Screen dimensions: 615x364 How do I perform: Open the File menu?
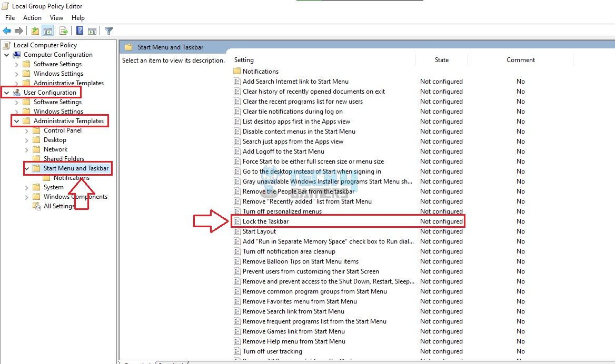pos(9,17)
